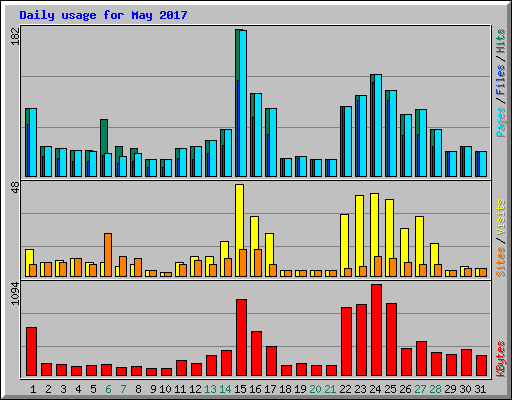Click day 6 on the x-axis

108,389
